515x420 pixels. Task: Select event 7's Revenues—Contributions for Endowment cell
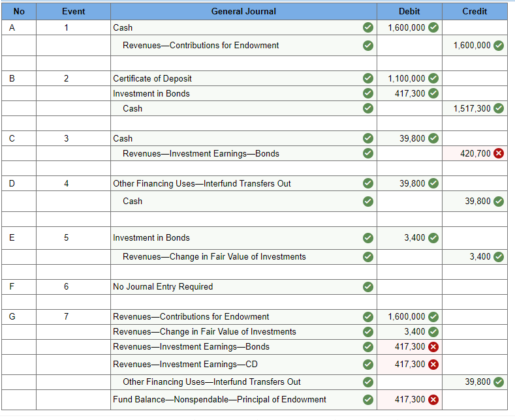coord(243,317)
